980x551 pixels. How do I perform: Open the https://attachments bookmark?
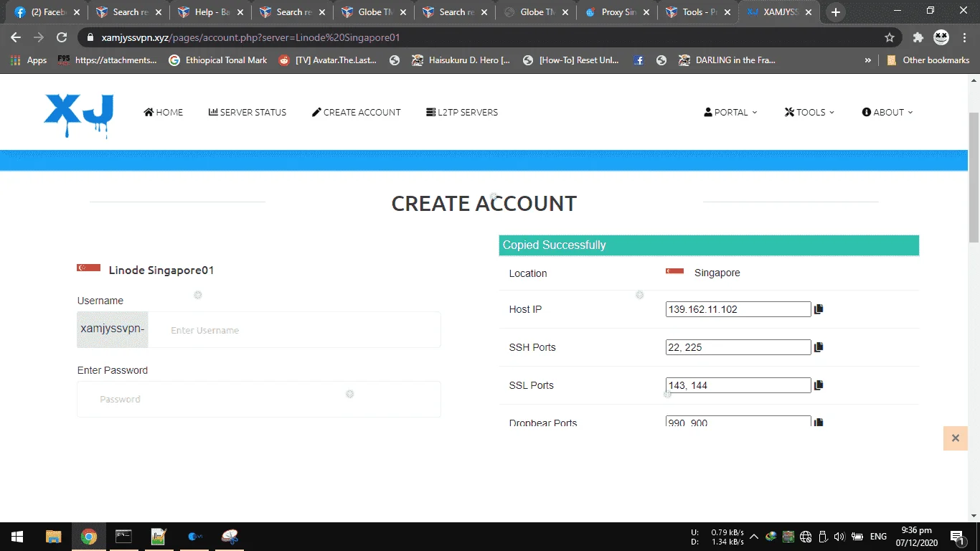coord(108,60)
